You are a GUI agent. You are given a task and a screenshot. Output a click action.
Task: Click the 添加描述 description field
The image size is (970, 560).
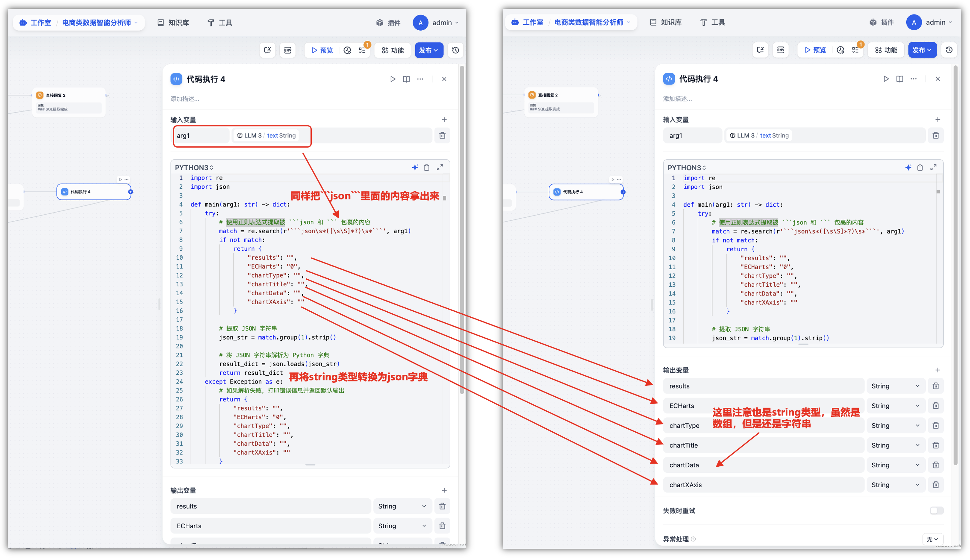pyautogui.click(x=185, y=99)
